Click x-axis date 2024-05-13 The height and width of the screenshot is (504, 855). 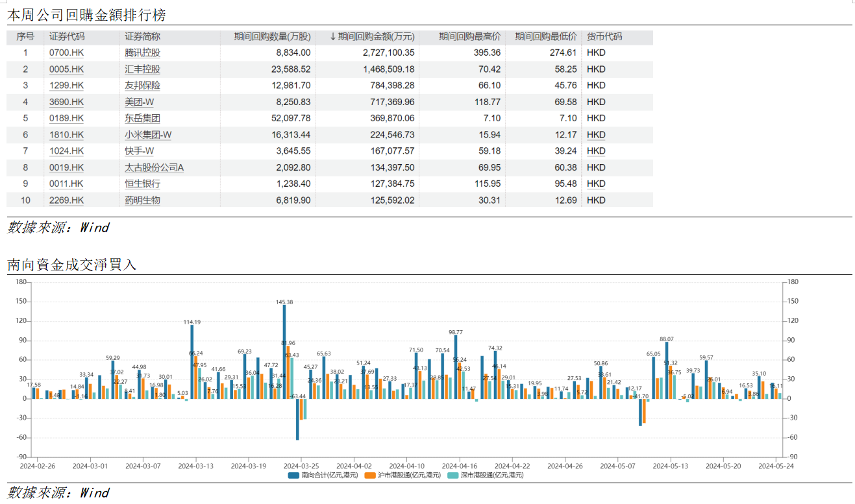click(671, 466)
